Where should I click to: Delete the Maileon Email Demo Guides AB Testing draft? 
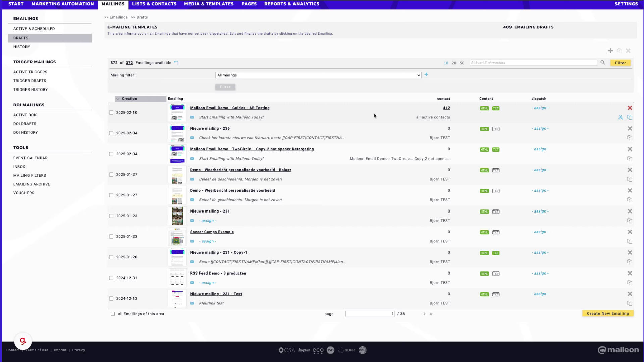(630, 108)
